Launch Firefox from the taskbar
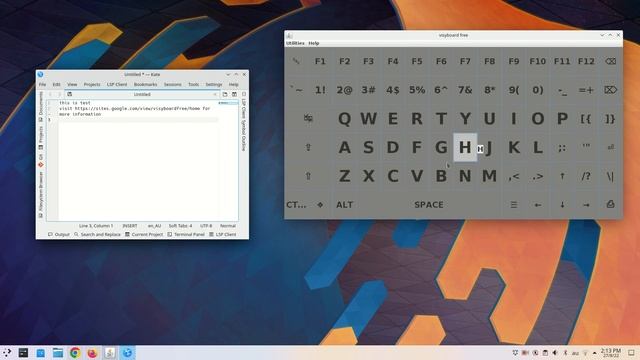This screenshot has width=640, height=360. tap(92, 353)
